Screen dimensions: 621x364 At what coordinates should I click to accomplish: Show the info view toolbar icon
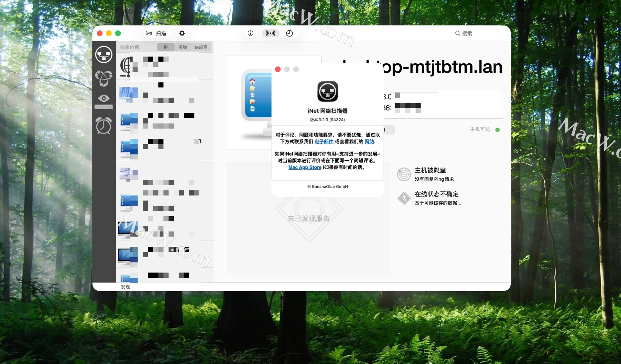(x=250, y=33)
